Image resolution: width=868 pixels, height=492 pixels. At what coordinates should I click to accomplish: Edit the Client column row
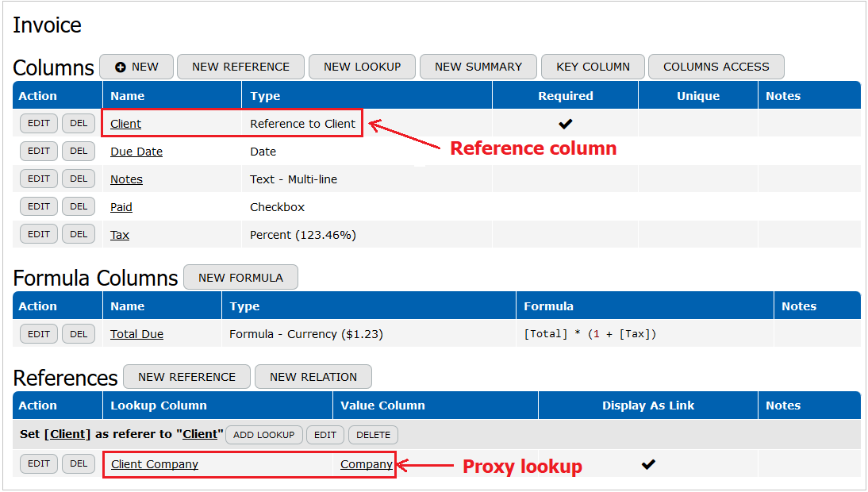(39, 123)
